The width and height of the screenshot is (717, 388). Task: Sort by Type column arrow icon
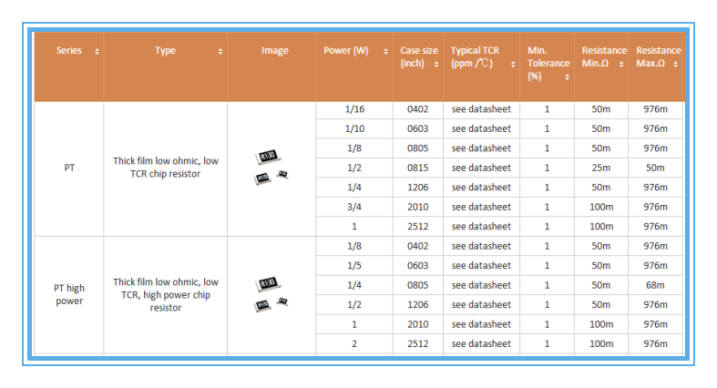pyautogui.click(x=220, y=52)
